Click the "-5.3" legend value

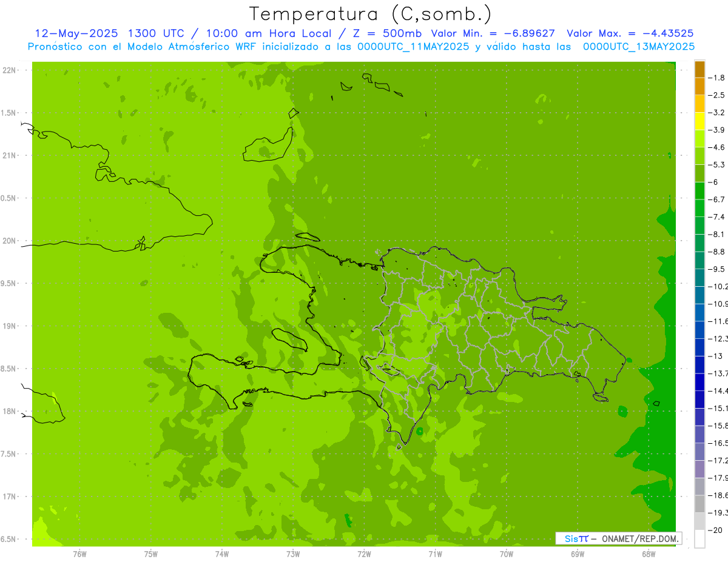click(717, 164)
